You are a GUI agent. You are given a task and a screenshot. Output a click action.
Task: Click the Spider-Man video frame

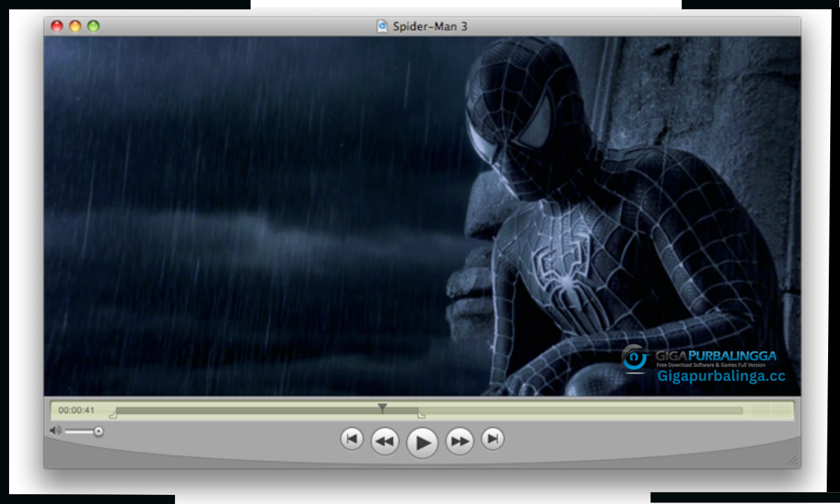(422, 216)
